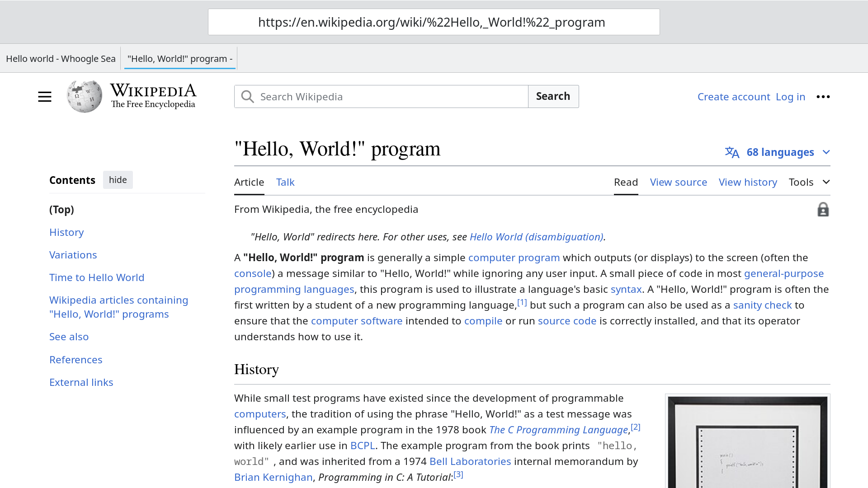This screenshot has height=488, width=868.
Task: Follow the Create account link
Action: click(x=733, y=97)
